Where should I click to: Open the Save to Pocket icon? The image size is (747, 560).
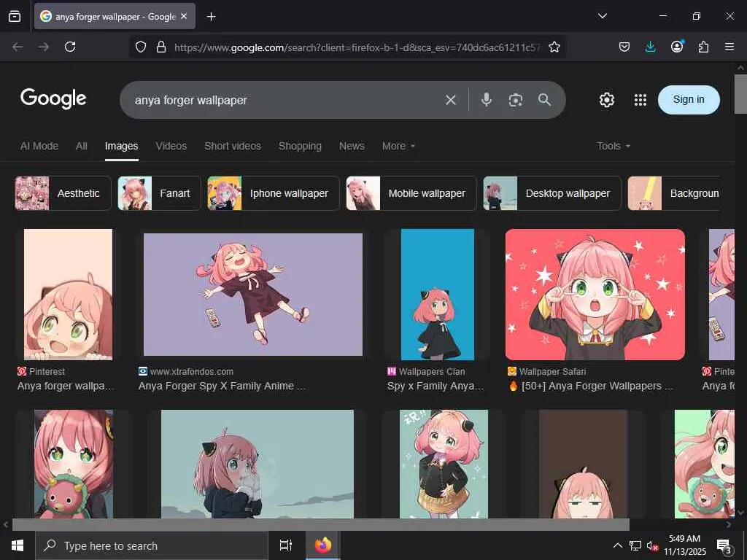(x=624, y=47)
